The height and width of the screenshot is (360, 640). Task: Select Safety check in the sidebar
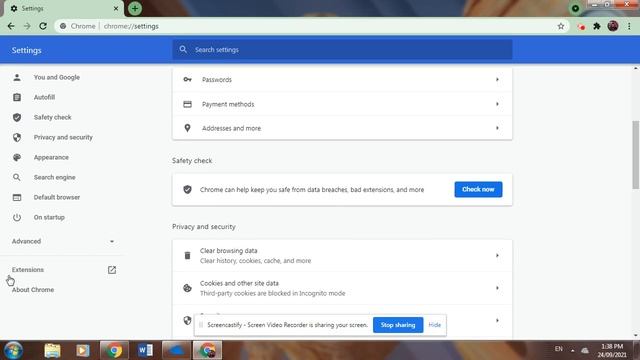(x=52, y=117)
